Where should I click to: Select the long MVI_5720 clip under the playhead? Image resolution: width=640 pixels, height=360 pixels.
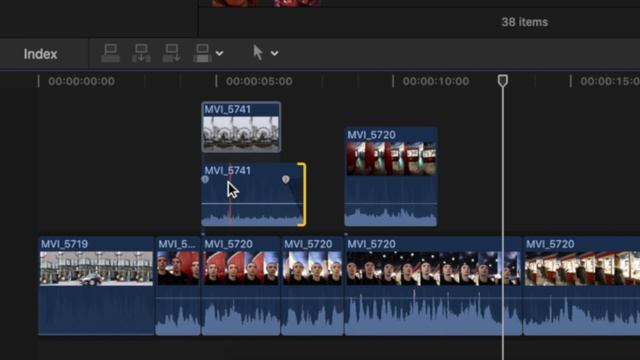tap(433, 286)
